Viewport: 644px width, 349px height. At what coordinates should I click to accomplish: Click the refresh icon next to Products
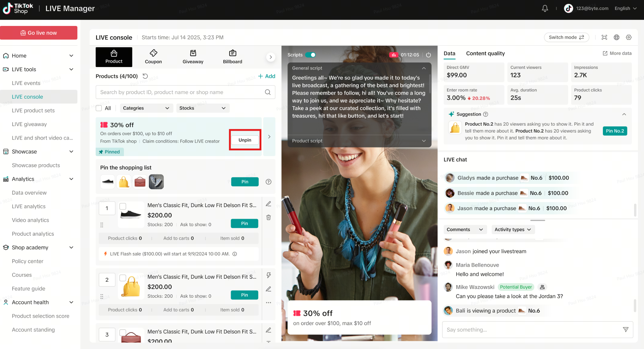coord(145,76)
